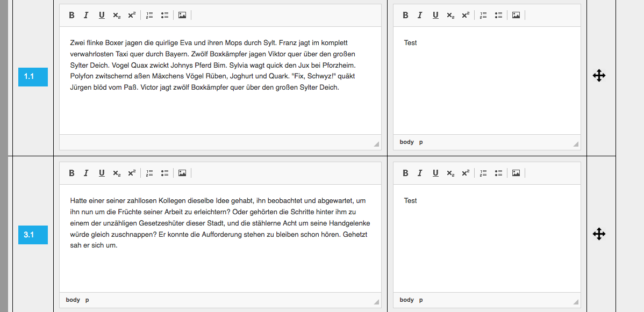Click the blue 3.1 row label
644x312 pixels.
pyautogui.click(x=33, y=235)
